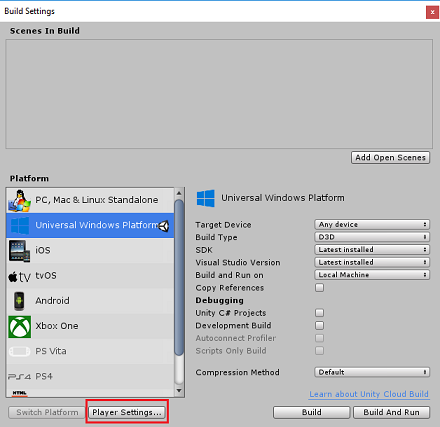The image size is (440, 427).
Task: Click the large Windows logo beside the platform title
Action: pos(205,198)
